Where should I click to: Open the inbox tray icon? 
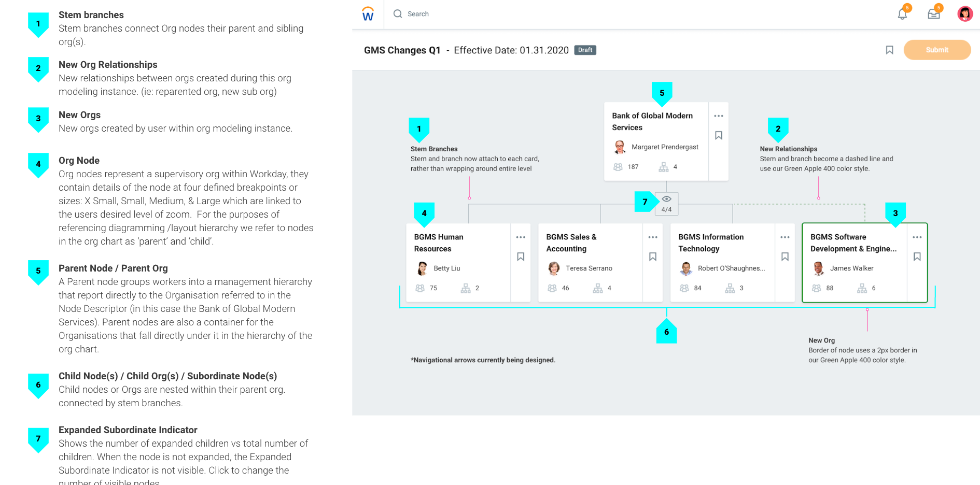(x=934, y=14)
